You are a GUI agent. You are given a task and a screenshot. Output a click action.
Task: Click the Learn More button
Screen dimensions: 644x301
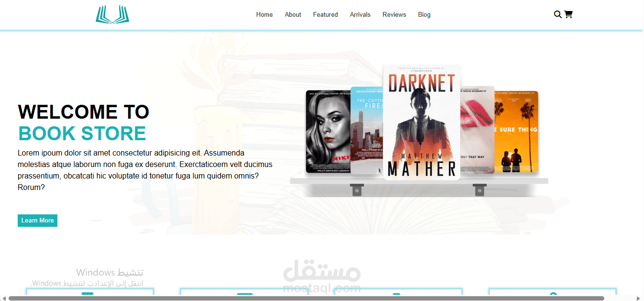point(37,221)
